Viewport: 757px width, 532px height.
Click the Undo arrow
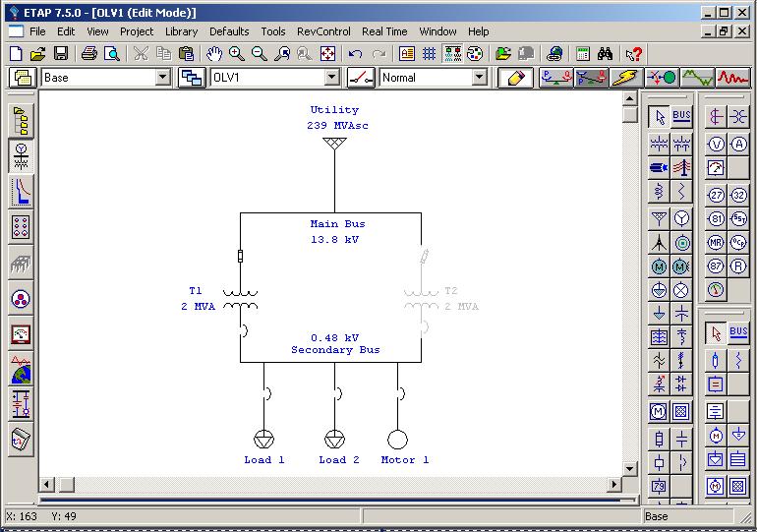[x=356, y=53]
